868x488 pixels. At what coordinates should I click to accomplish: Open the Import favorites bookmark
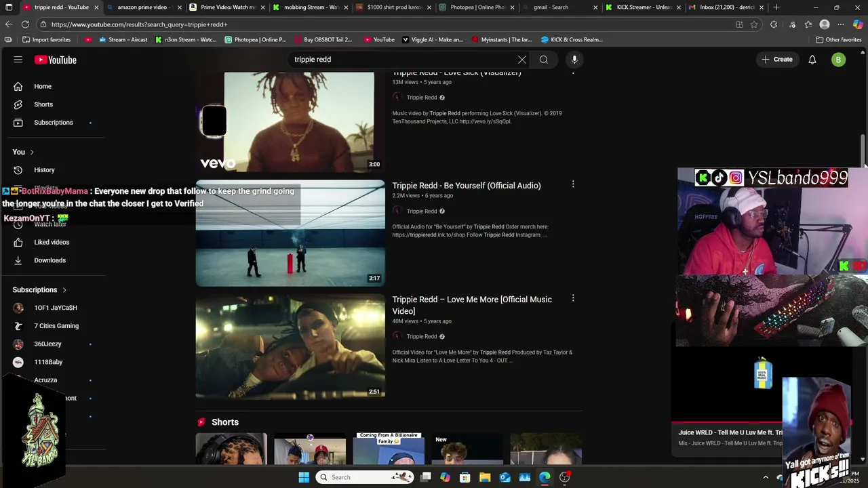45,39
